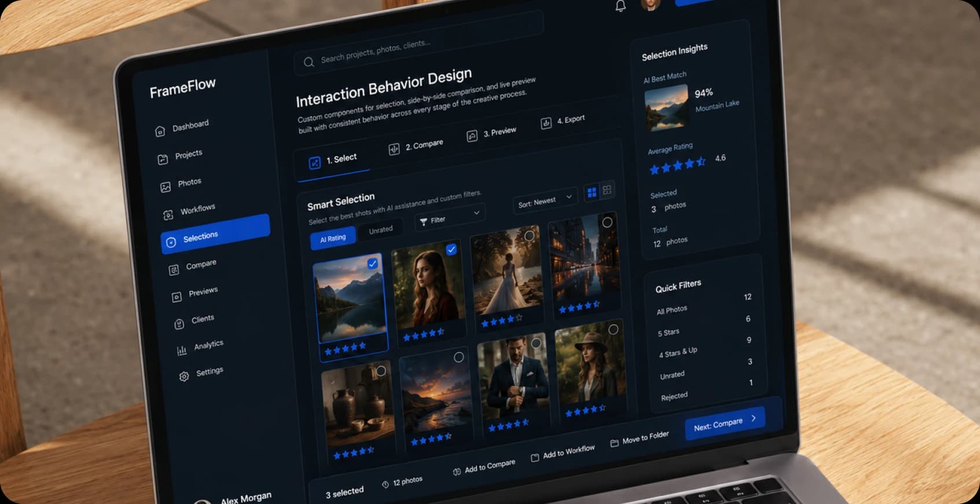
Task: Click the 2. Compare step icon
Action: tap(394, 149)
